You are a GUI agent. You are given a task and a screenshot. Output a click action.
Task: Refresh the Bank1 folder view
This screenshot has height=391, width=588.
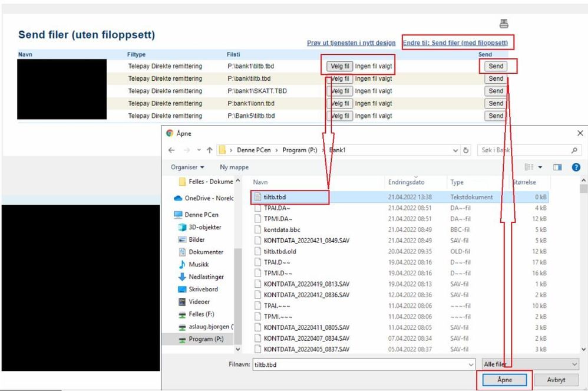point(466,150)
